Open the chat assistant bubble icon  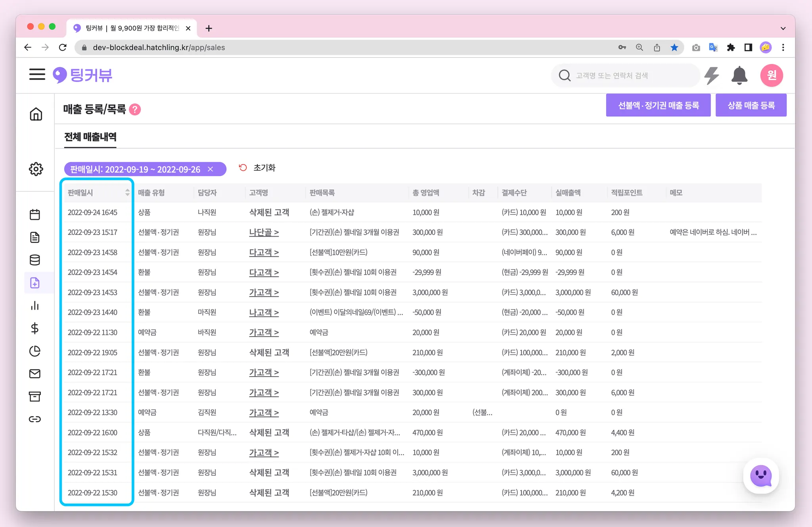click(760, 475)
